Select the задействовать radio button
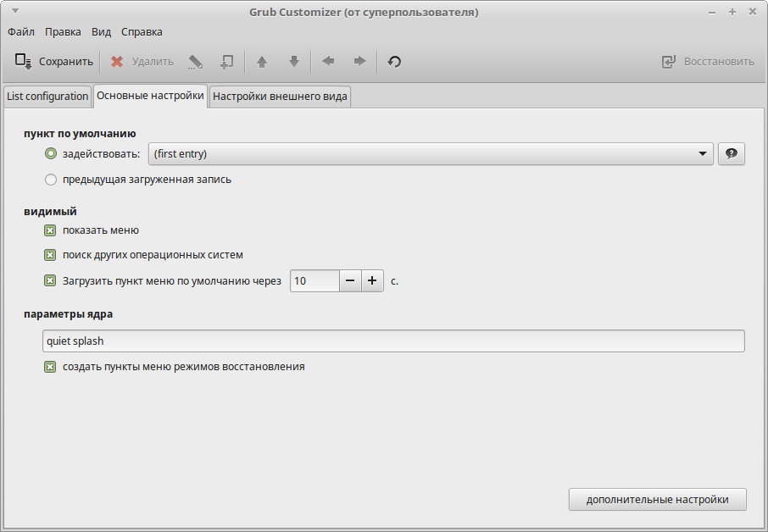Viewport: 768px width, 532px height. tap(51, 153)
